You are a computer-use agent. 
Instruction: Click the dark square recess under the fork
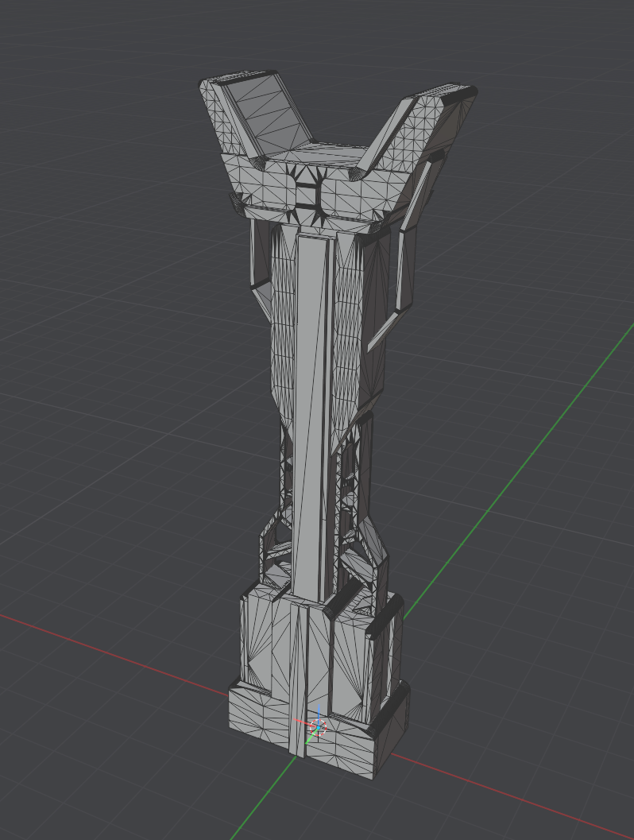307,194
